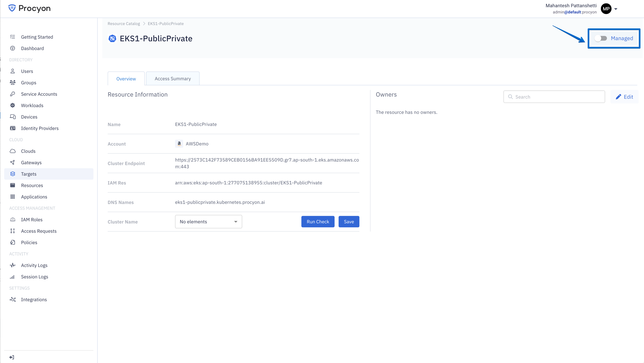Select the Overview tab
Viewport: 644px width, 363px height.
(126, 79)
